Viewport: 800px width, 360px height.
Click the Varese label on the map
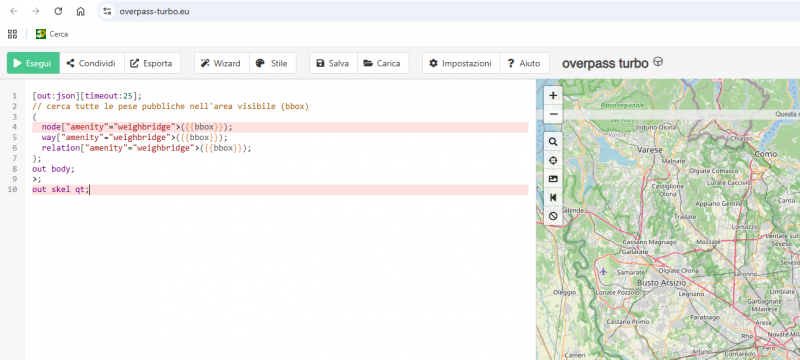coord(650,150)
